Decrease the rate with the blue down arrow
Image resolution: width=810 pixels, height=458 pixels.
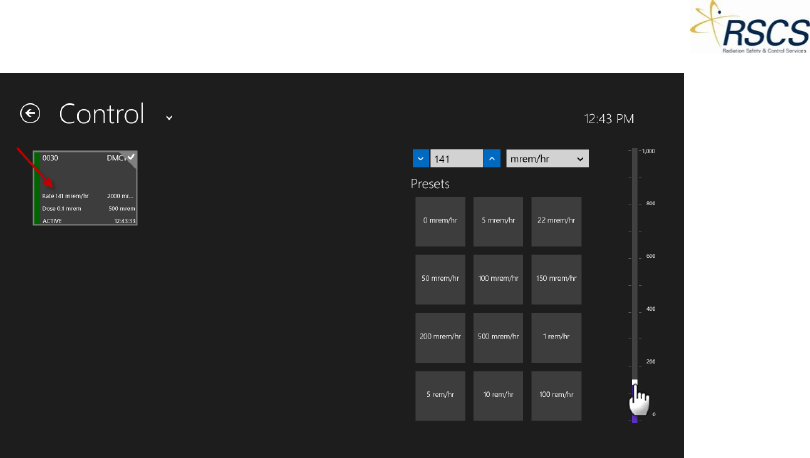tap(420, 159)
